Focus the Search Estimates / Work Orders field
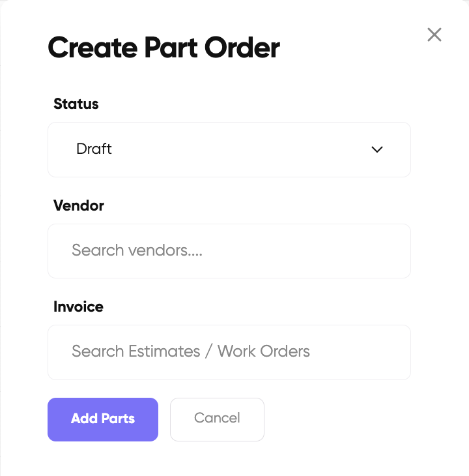 tap(229, 353)
